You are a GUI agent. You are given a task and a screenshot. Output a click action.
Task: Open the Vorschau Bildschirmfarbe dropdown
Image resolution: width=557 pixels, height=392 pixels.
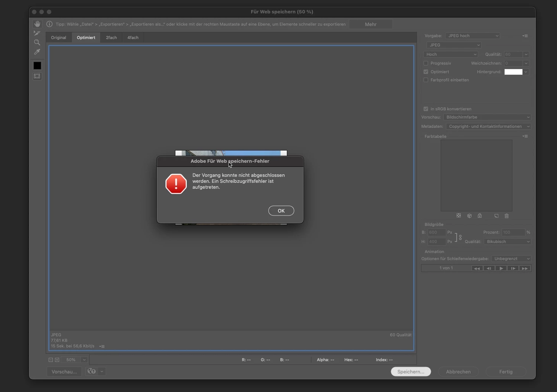[x=487, y=117]
